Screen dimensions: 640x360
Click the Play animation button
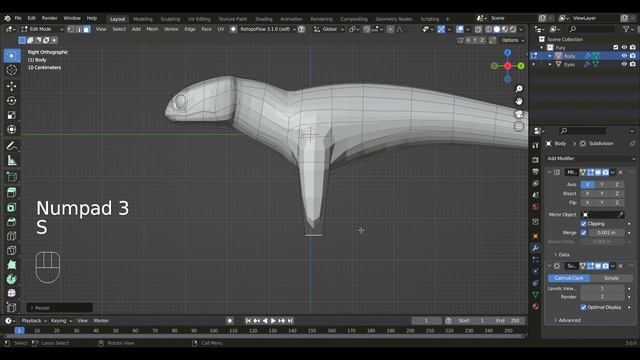coord(273,321)
